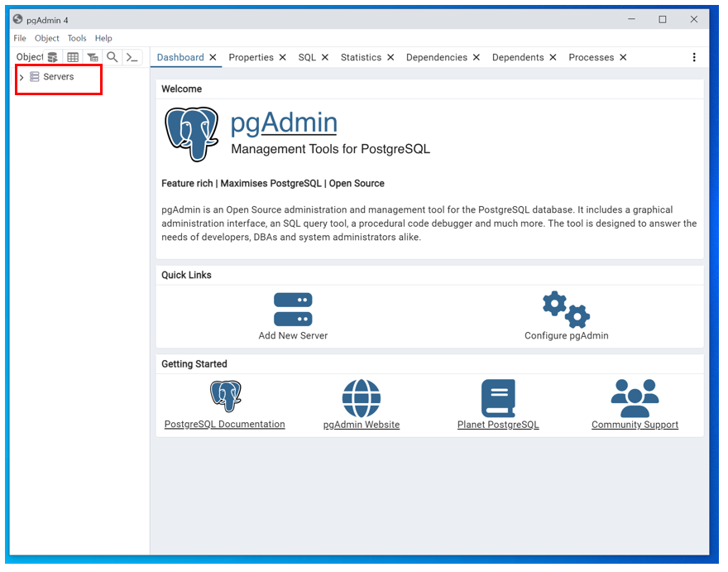Image resolution: width=728 pixels, height=572 pixels.
Task: Launch the PSQL Tool terminal icon
Action: (x=132, y=57)
